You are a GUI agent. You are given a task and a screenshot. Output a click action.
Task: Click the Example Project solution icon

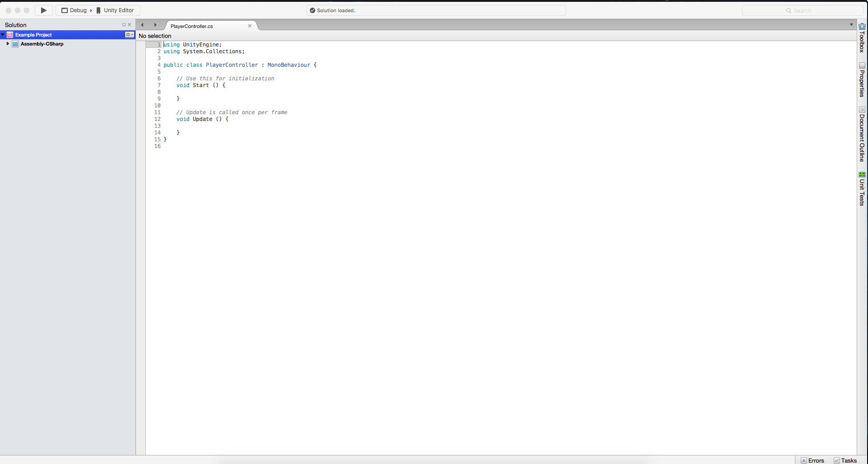pyautogui.click(x=10, y=35)
